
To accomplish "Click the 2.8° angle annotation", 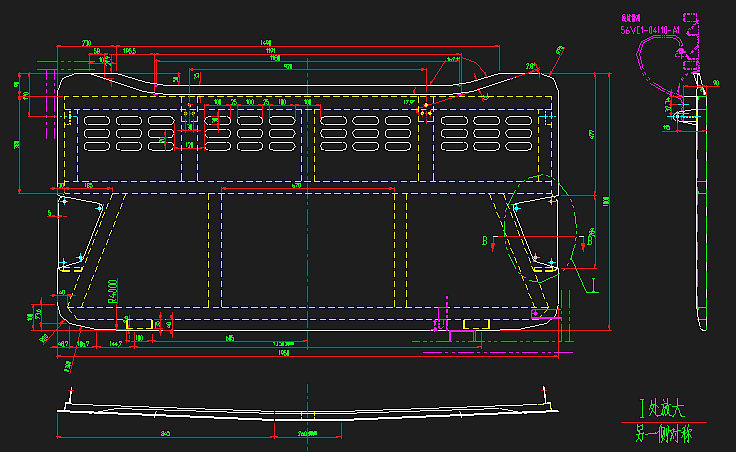I will point(531,67).
